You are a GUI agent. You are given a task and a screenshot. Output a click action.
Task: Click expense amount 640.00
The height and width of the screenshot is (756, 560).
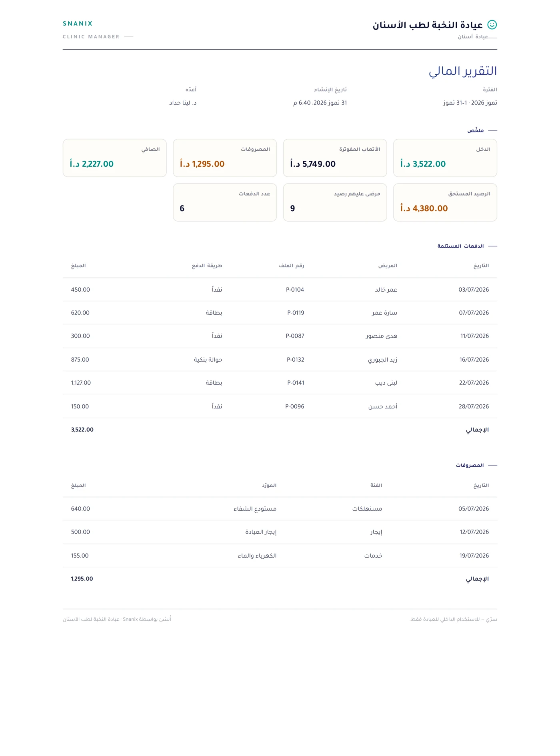tap(80, 509)
